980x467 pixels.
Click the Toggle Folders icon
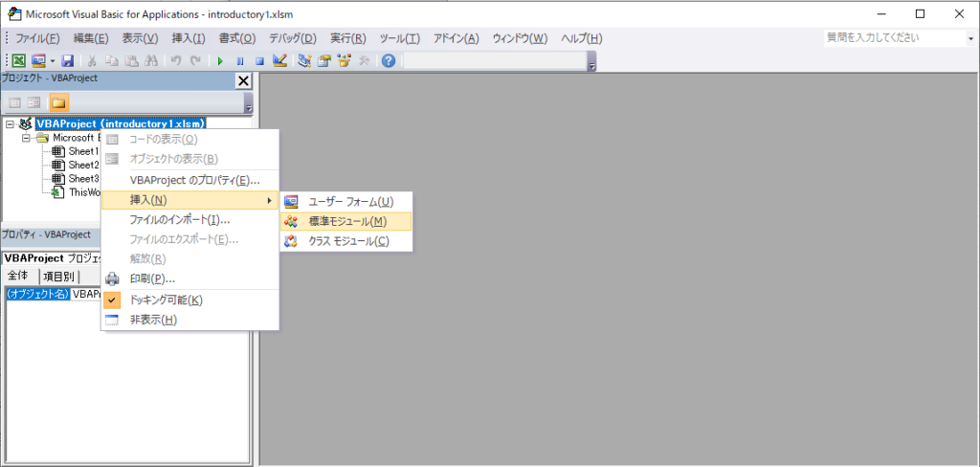(58, 102)
